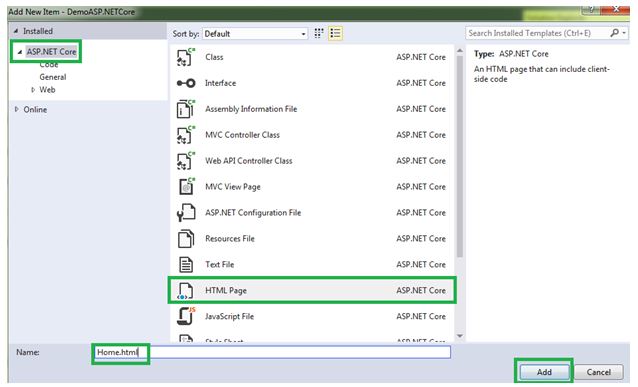Select the General category

pyautogui.click(x=53, y=77)
